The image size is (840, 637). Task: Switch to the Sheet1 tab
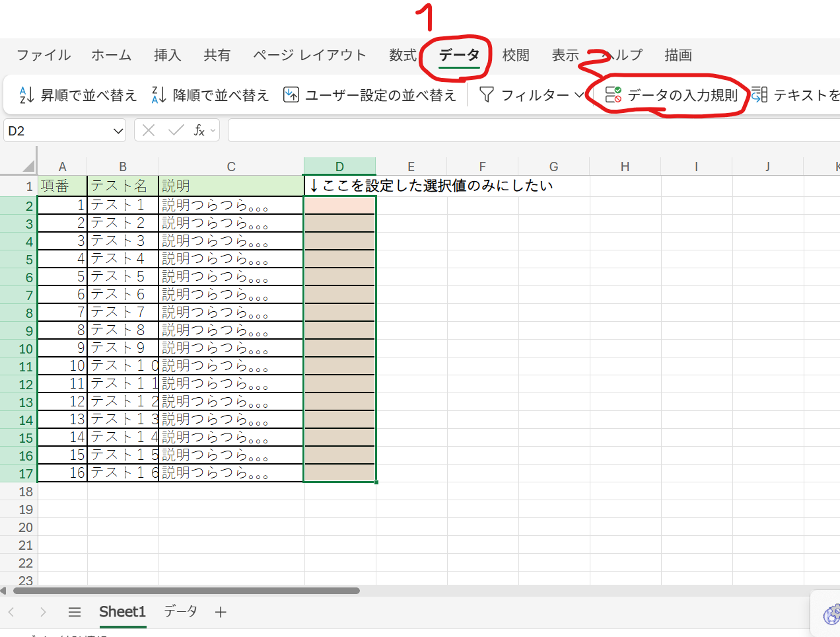(122, 613)
